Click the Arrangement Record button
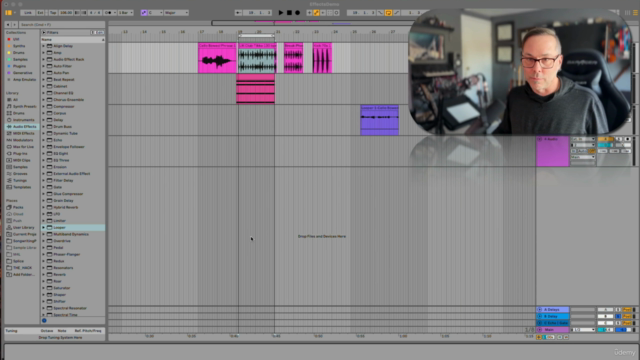This screenshot has height=360, width=640. [x=298, y=13]
